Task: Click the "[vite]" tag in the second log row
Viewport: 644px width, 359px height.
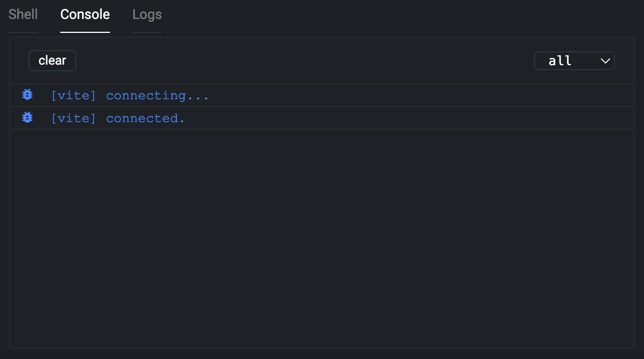Action: [x=73, y=118]
